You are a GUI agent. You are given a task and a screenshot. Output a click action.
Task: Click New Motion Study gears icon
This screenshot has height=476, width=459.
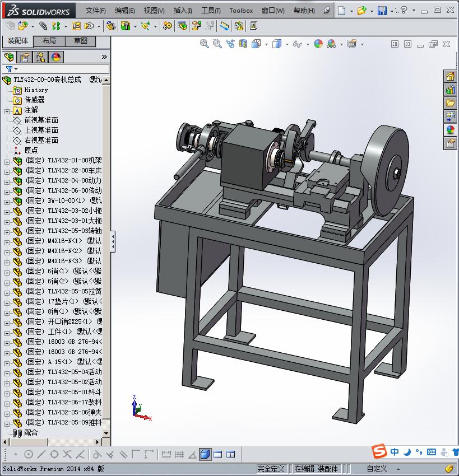click(167, 26)
